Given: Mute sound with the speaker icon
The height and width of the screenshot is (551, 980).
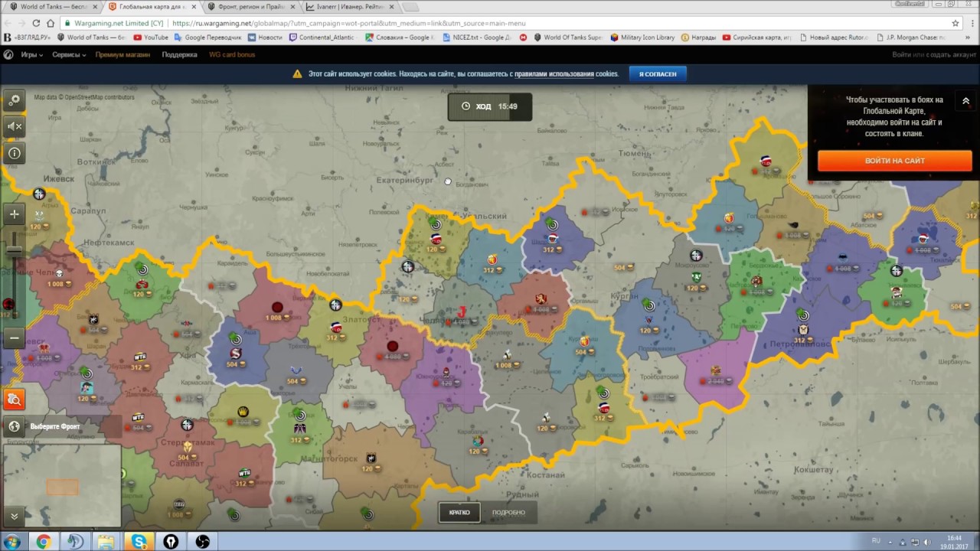Looking at the screenshot, I should [x=14, y=126].
